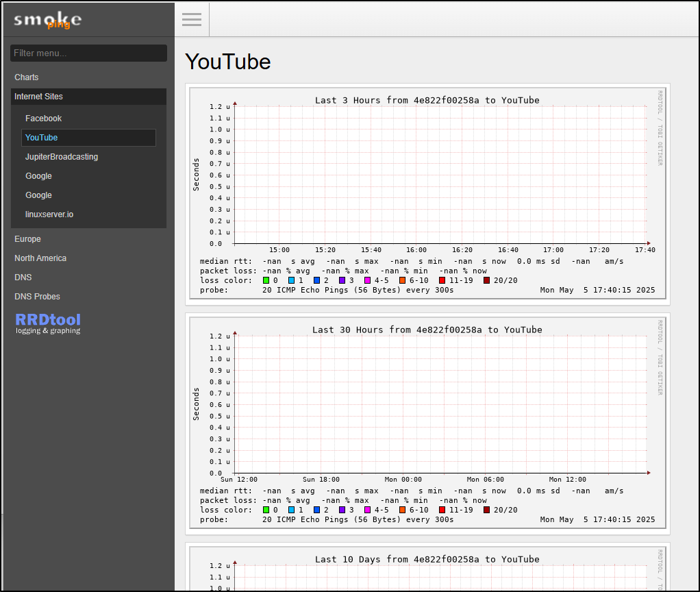Click the timestamp in the 3 Hours graph
Image resolution: width=700 pixels, height=592 pixels.
tap(597, 291)
